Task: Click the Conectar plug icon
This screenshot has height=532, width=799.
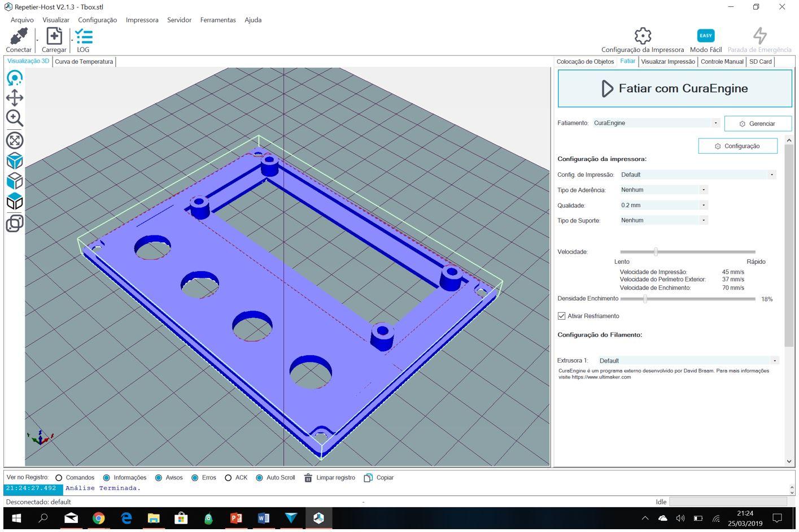Action: click(x=19, y=36)
